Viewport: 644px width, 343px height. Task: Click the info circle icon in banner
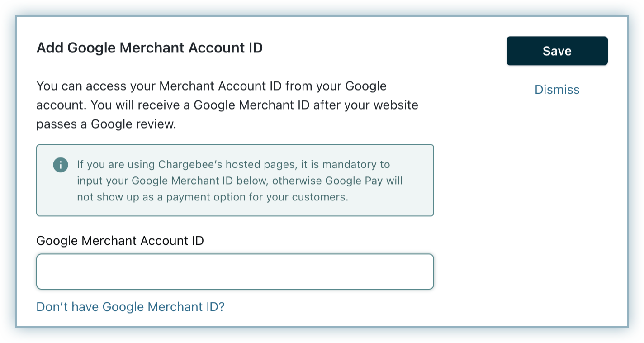(60, 165)
